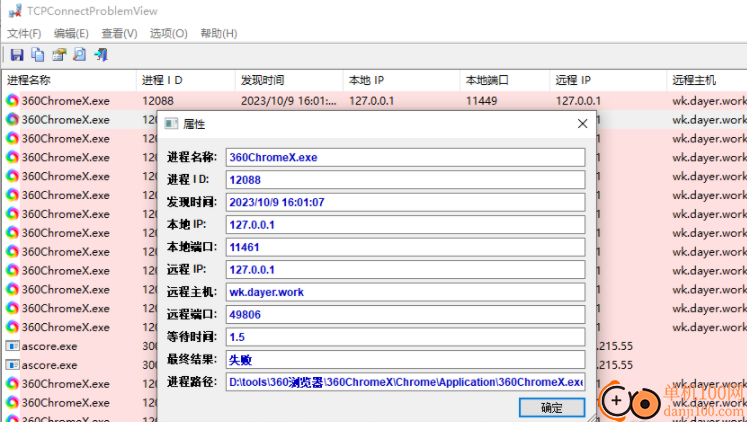Click the 进程路径: label in the dialog
747x422 pixels.
coord(192,382)
